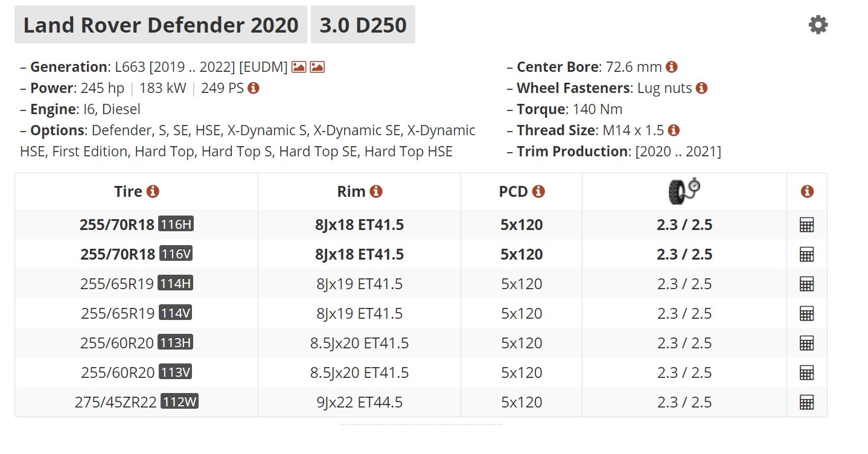Select the 255/60R20 113H tire entry
This screenshot has width=868, height=454.
point(136,343)
